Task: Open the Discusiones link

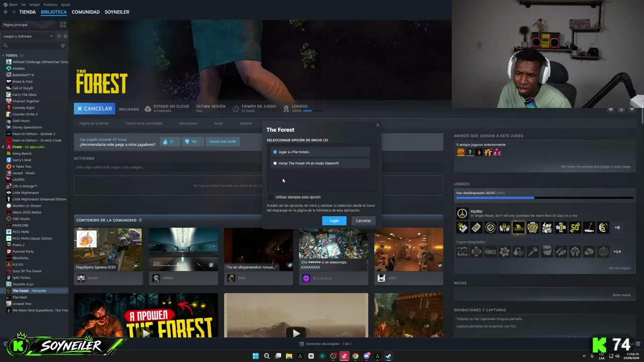Action: 188,123
